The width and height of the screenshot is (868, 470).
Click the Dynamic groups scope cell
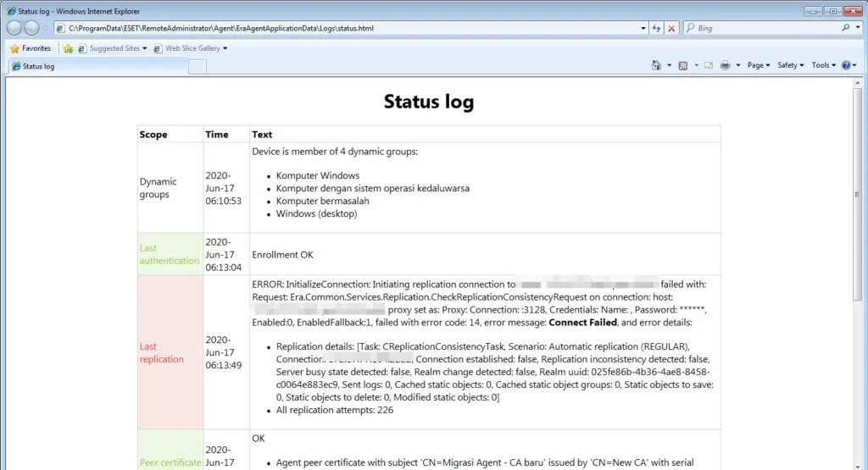pyautogui.click(x=170, y=188)
